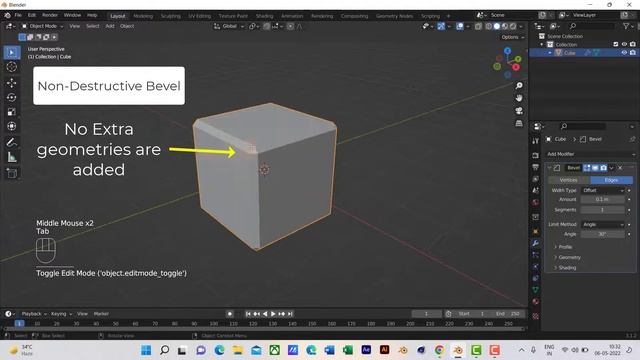640x360 pixels.
Task: Open the Object Data green triangle tab
Action: click(536, 289)
